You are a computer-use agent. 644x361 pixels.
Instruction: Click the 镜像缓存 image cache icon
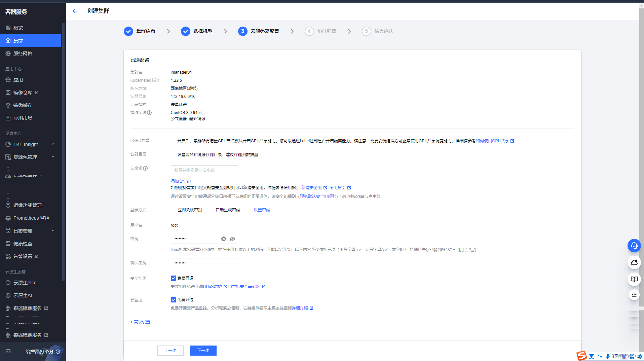click(8, 105)
